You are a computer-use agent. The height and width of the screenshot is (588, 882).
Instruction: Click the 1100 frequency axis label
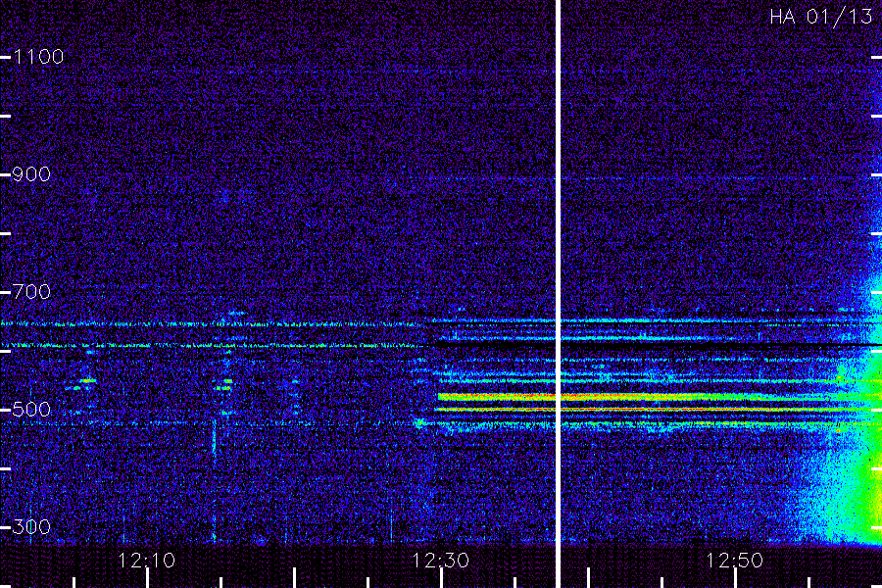pos(38,57)
